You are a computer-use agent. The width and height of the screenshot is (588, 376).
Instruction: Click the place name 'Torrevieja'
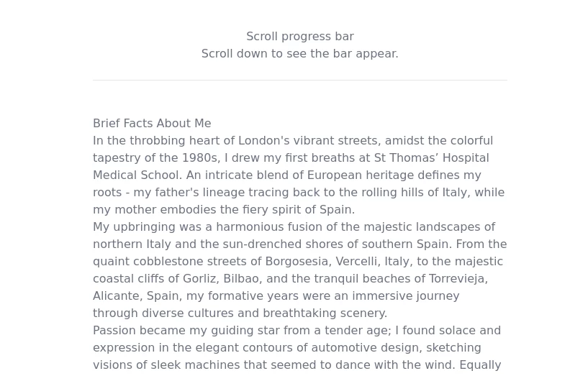point(456,278)
